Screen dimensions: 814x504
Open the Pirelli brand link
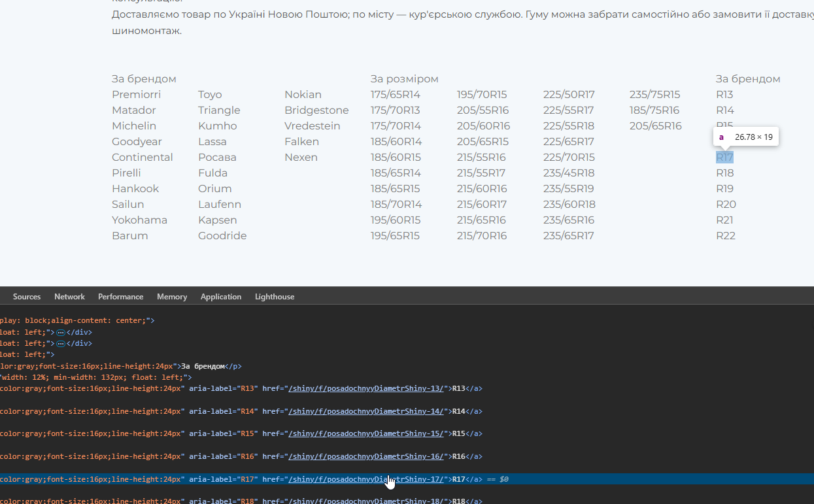pyautogui.click(x=126, y=173)
